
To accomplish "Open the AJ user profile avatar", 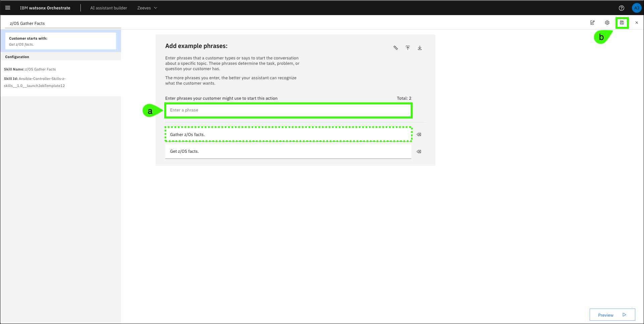I will 636,8.
